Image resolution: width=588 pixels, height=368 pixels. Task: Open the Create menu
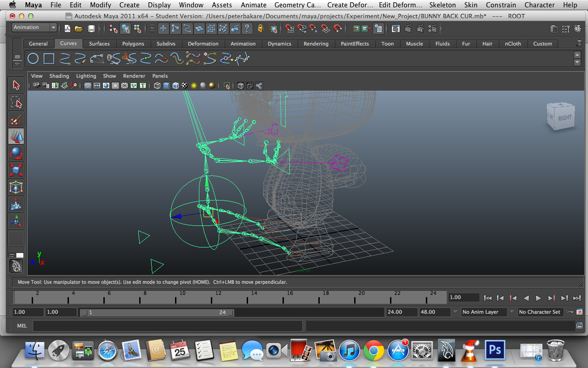tap(130, 5)
